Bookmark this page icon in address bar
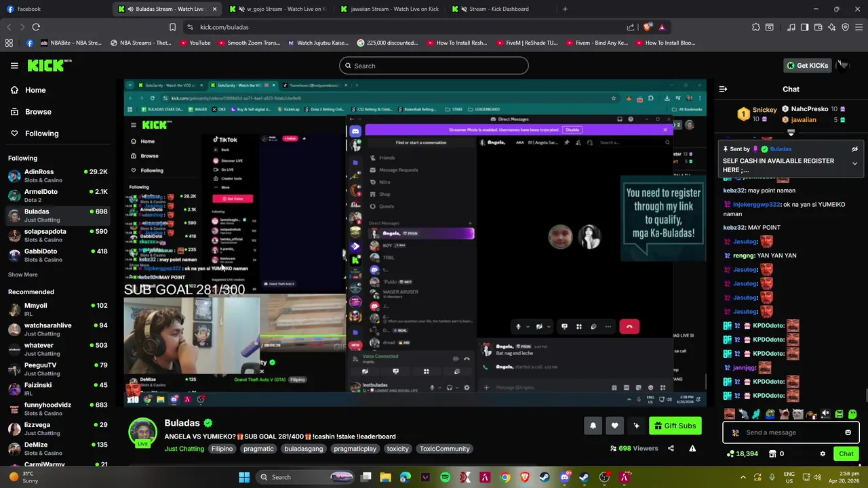 click(172, 27)
